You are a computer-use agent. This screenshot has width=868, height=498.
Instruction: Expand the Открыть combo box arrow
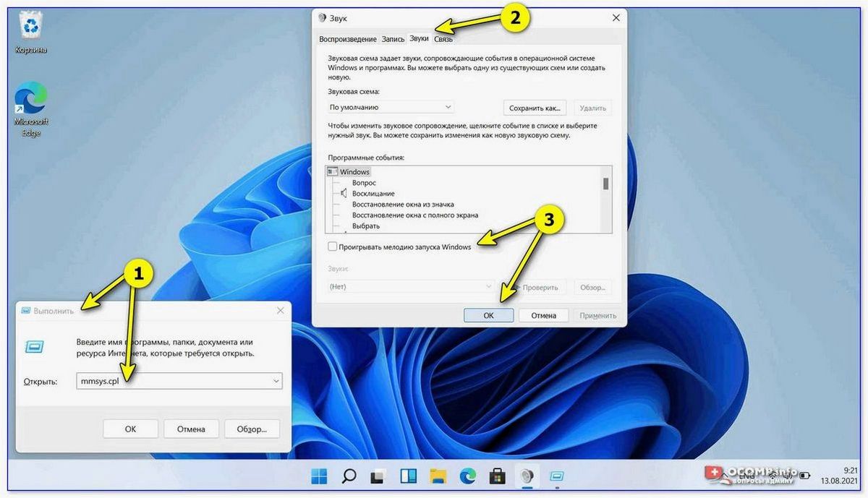(x=276, y=381)
